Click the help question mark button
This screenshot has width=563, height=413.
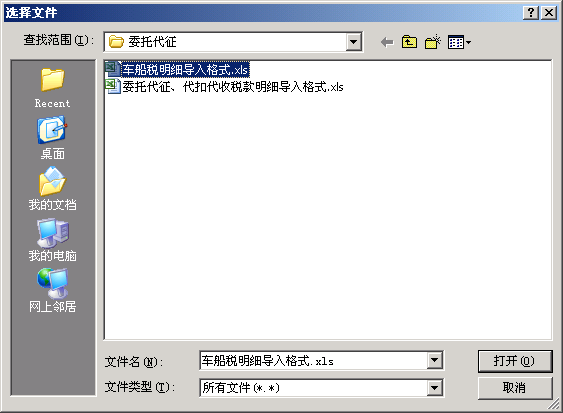[x=531, y=13]
